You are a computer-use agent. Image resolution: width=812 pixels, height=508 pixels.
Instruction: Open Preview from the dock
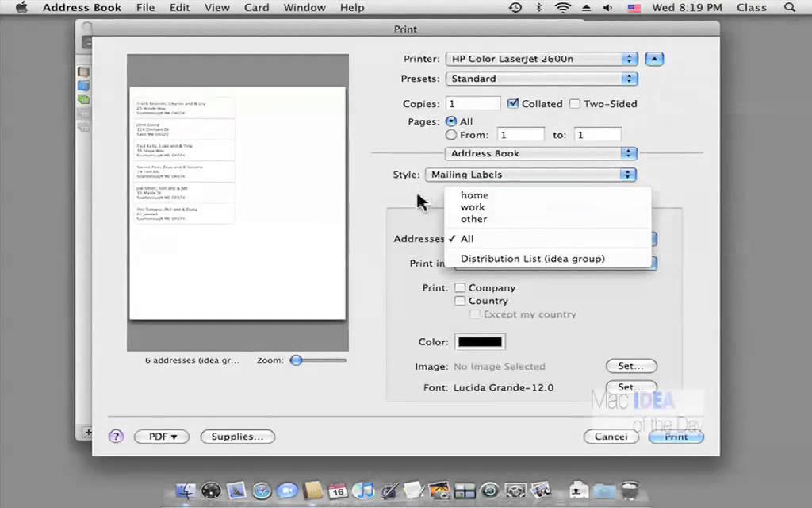[541, 491]
